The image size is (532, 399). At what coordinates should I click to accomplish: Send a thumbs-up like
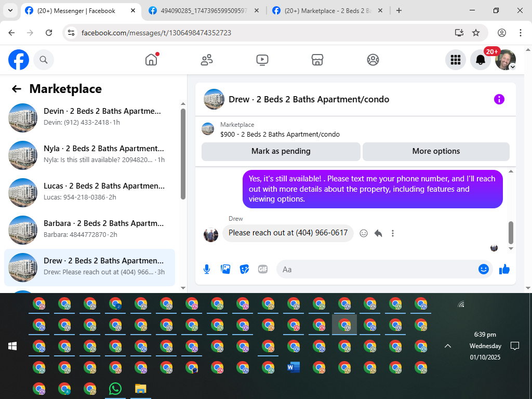tap(504, 270)
